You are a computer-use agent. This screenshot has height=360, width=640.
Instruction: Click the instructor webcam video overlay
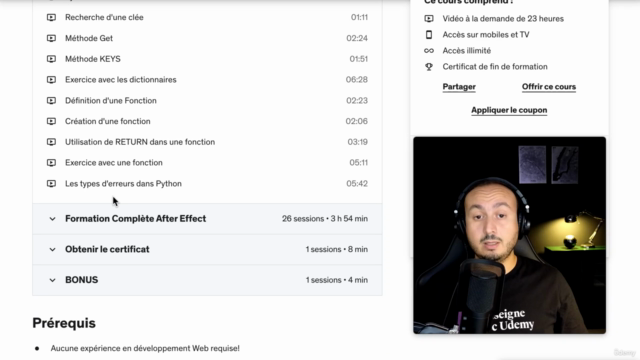509,236
